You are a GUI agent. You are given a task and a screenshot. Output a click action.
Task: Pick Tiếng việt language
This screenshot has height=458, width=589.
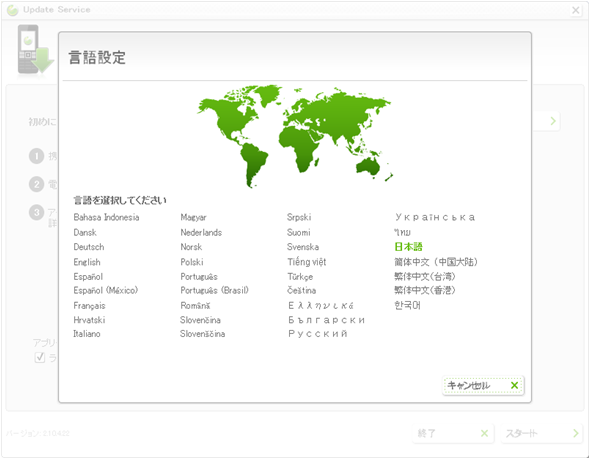[x=307, y=262]
